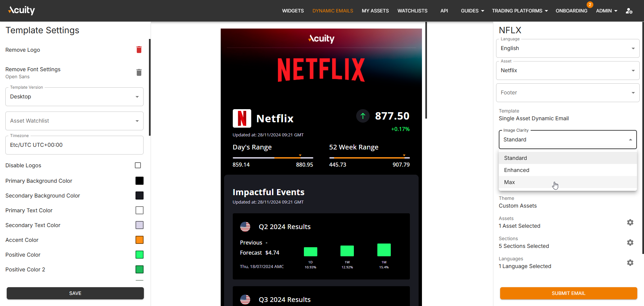Click the +0.17% change value

coord(400,129)
